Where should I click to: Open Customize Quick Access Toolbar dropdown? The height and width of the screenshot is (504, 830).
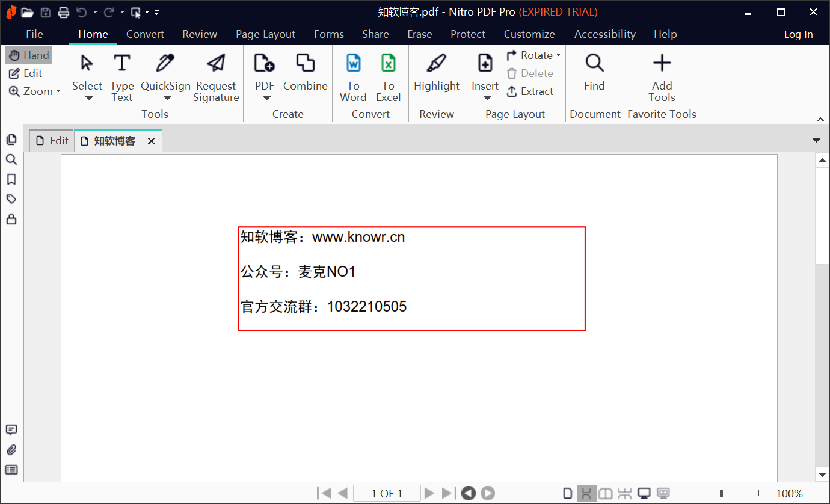[x=156, y=12]
